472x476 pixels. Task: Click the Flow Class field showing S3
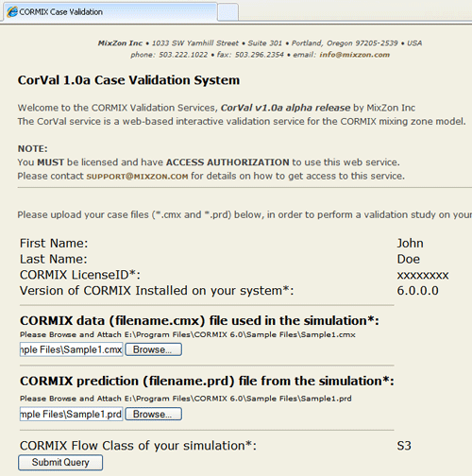click(x=404, y=446)
